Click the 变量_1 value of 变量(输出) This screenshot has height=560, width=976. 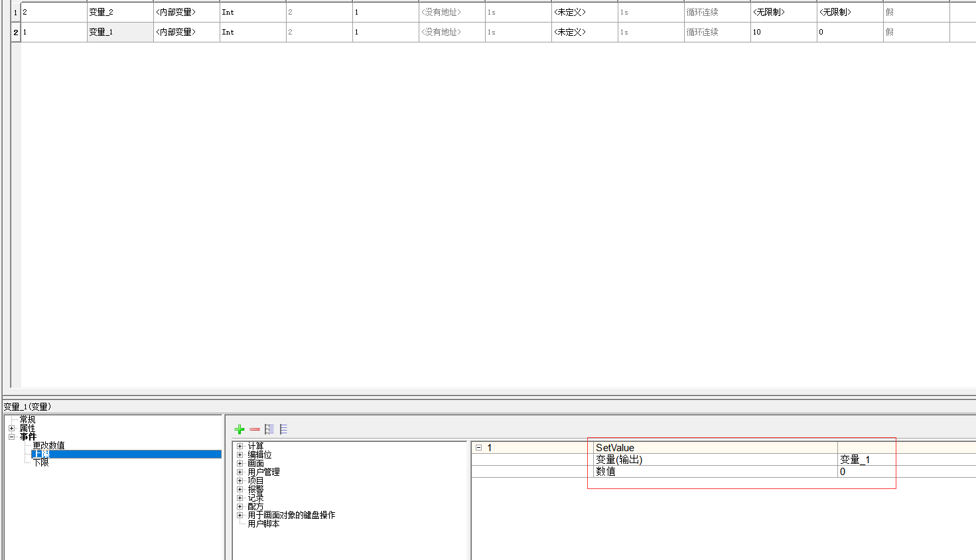pos(855,460)
